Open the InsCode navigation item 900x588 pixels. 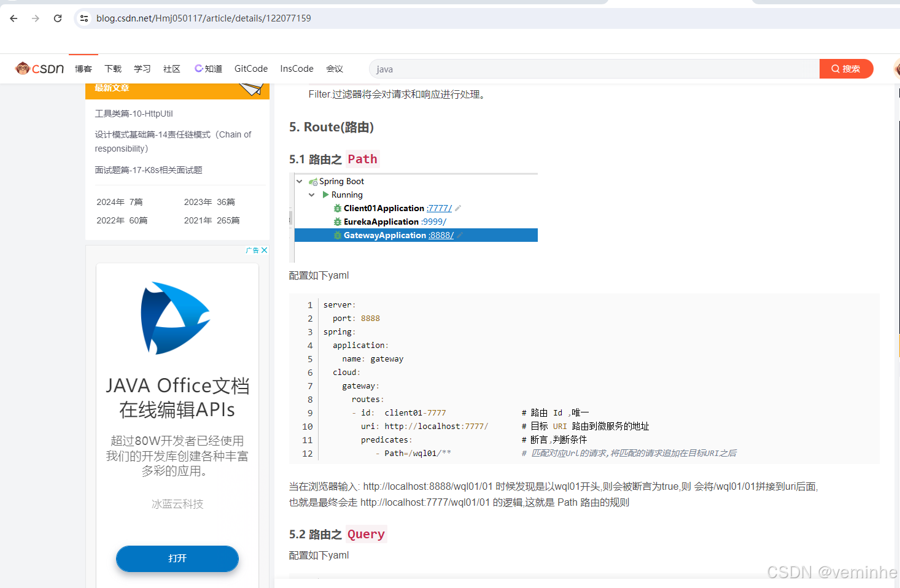click(297, 69)
